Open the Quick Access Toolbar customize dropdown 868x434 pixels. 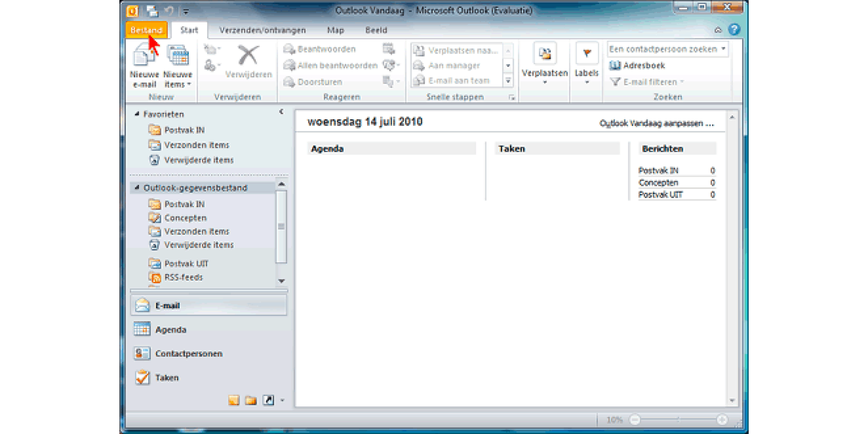tap(186, 12)
